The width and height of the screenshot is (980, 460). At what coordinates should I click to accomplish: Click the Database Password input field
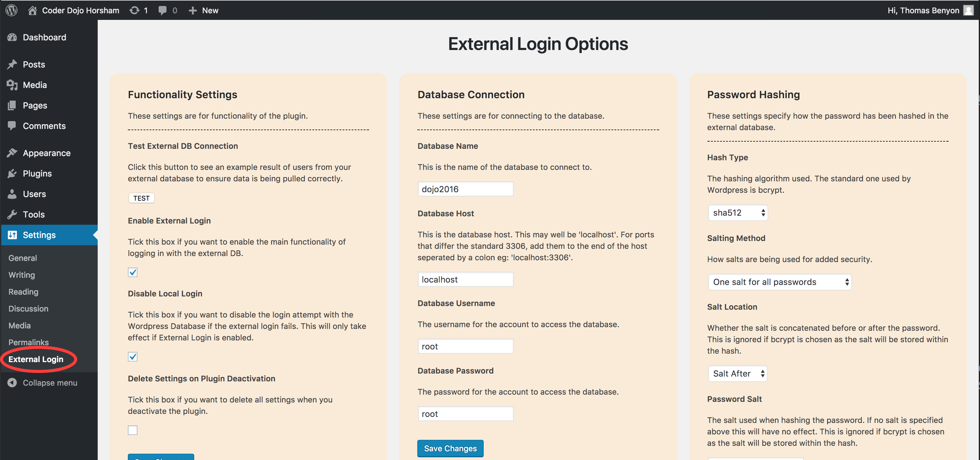[x=466, y=414]
